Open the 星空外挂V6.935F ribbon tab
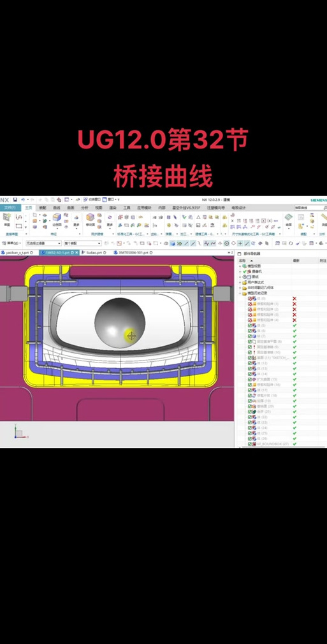327x644 pixels. 186,208
